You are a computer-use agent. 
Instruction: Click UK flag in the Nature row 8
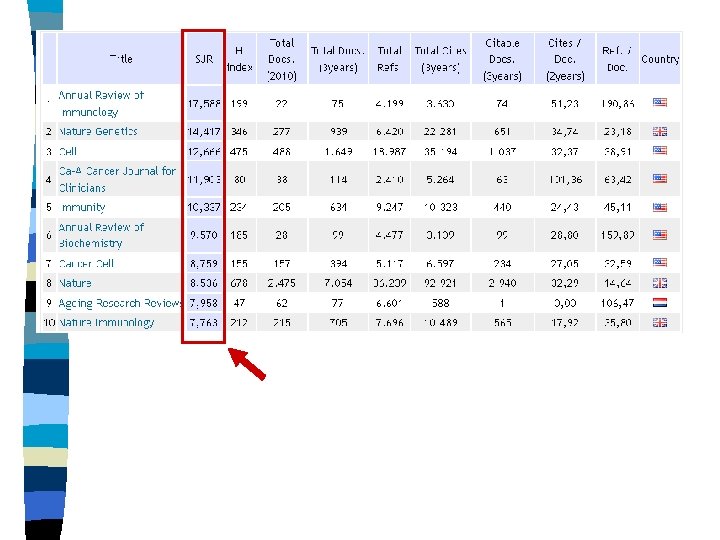[x=660, y=283]
